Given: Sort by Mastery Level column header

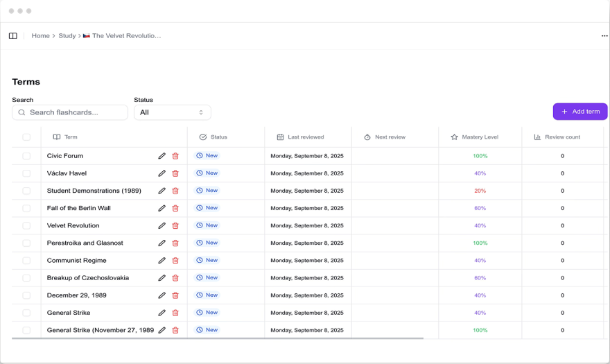Looking at the screenshot, I should tap(479, 137).
